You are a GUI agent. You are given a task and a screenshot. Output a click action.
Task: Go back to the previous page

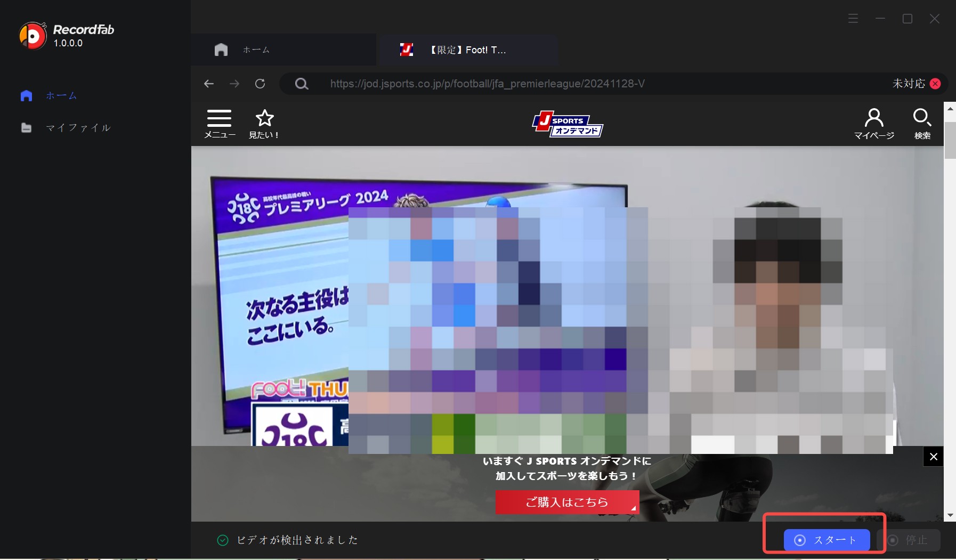click(x=209, y=84)
